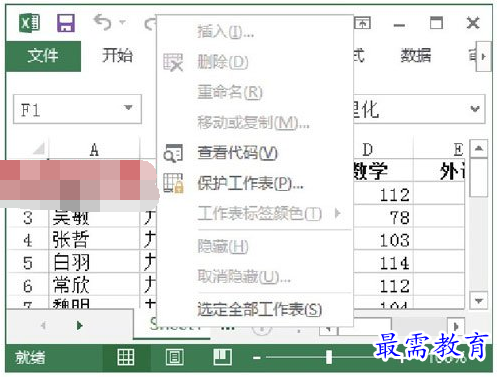Viewport: 497px width, 377px height.
Task: Go to the previous sheet tab with the arrow
Action: (x=43, y=325)
